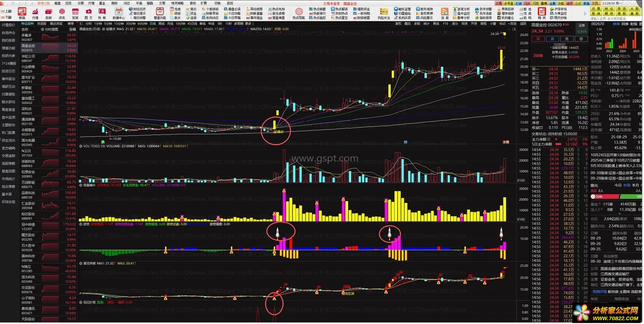Open the 资讯 globe icon

pos(62,13)
